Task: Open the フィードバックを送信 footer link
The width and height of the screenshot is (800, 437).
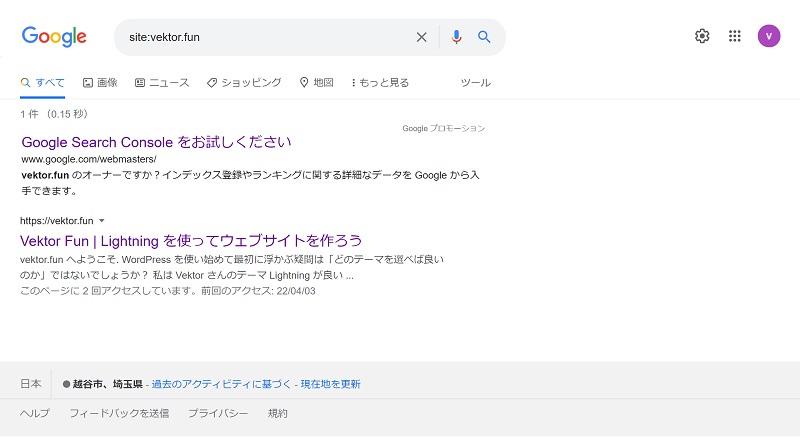Action: [119, 413]
